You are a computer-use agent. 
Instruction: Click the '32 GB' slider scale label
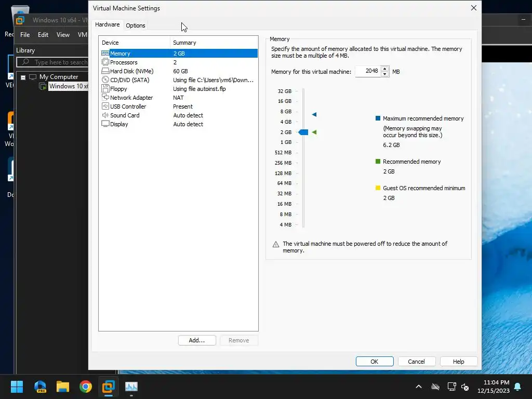tap(284, 91)
